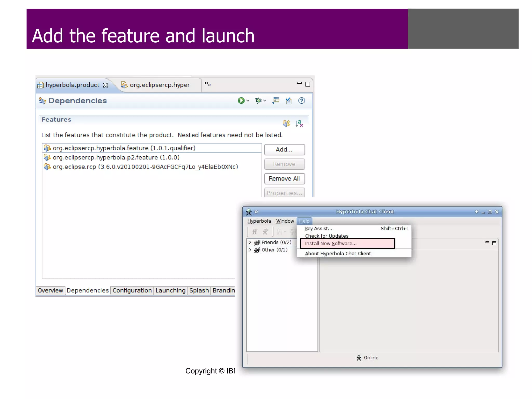
Task: Switch to the hyperbola.product editor tab
Action: [72, 85]
